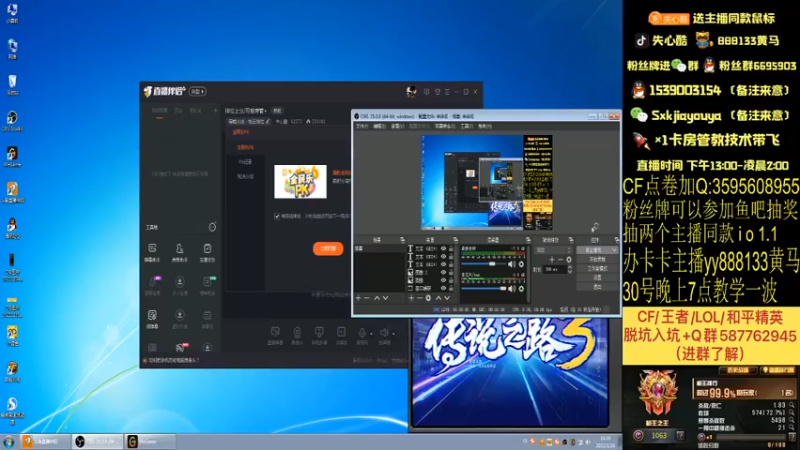This screenshot has height=450, width=800.
Task: Toggle the checkbox under the 全民乐PK banner
Action: 277,216
